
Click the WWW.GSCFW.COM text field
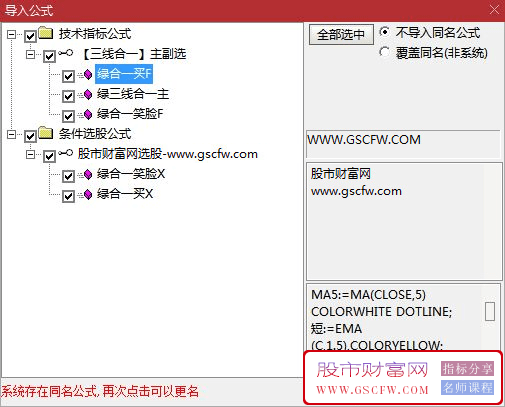point(403,144)
